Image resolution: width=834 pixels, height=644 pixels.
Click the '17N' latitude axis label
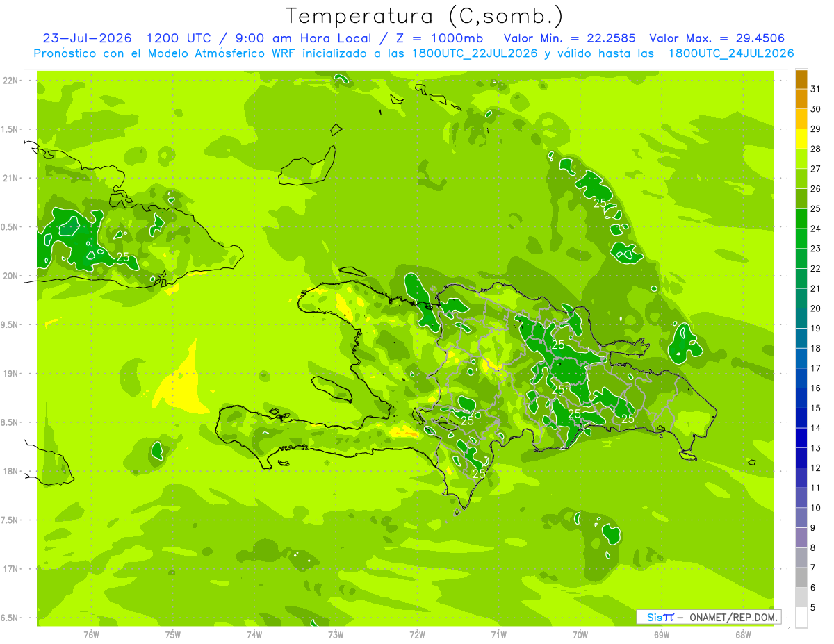point(11,569)
